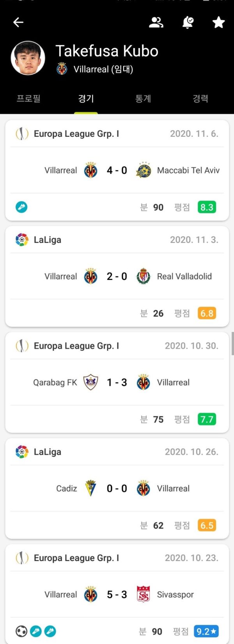
Task: Click the Maccabi Tel Aviv team crest
Action: (x=144, y=170)
